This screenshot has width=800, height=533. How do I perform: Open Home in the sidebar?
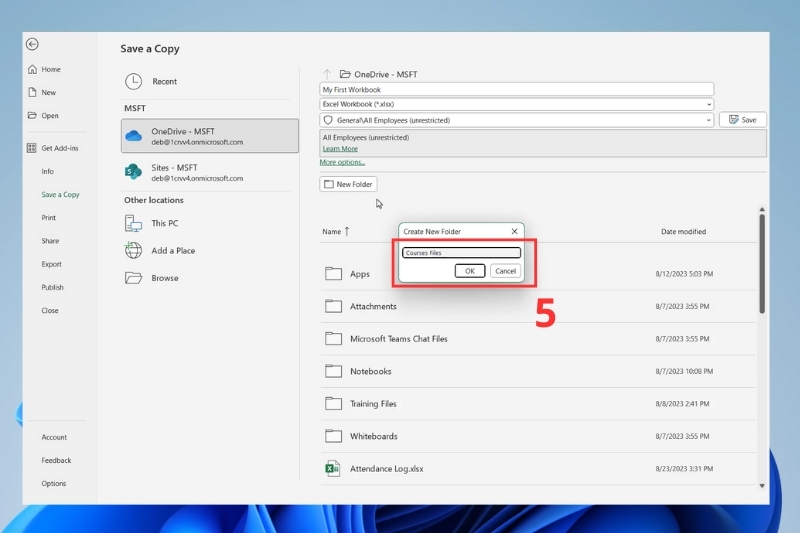(x=51, y=69)
